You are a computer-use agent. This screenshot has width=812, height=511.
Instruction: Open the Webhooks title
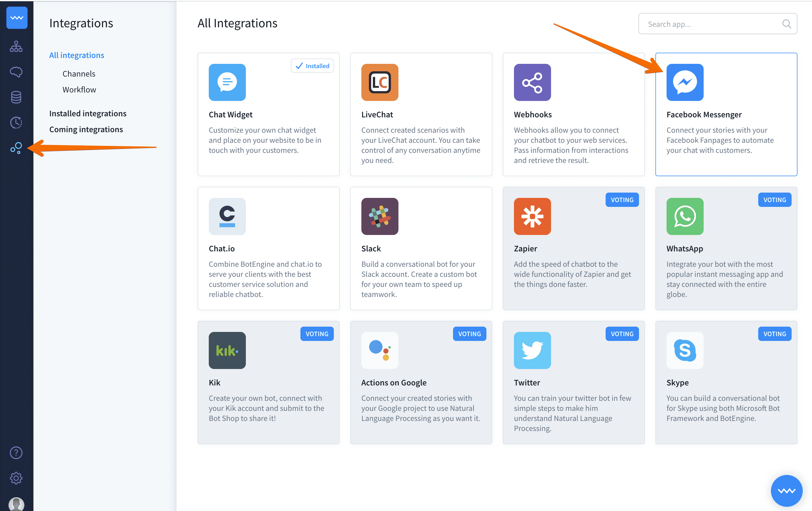tap(533, 115)
